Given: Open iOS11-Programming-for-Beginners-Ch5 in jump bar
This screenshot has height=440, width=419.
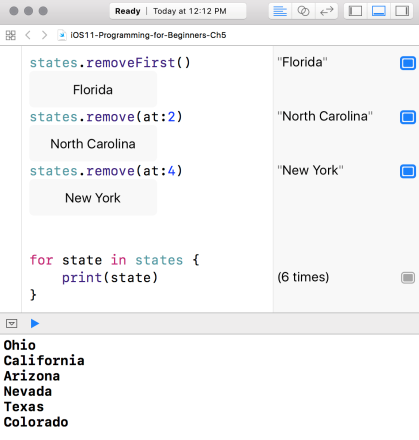Looking at the screenshot, I should 148,35.
